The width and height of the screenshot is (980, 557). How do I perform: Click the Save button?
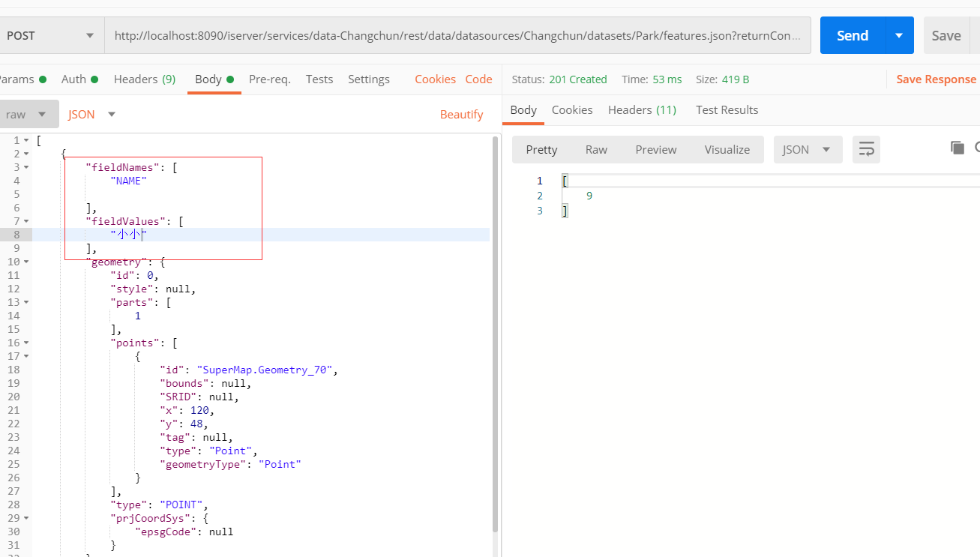946,35
